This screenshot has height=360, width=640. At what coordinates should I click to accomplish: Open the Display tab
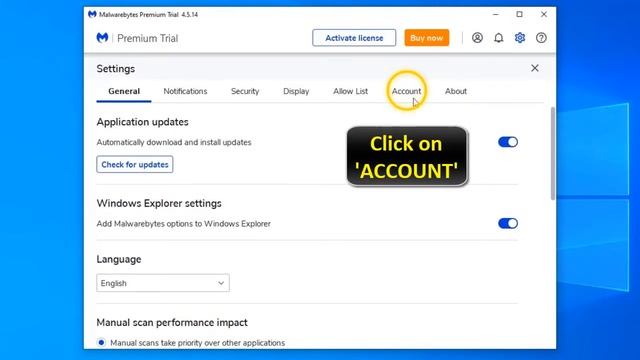point(296,91)
